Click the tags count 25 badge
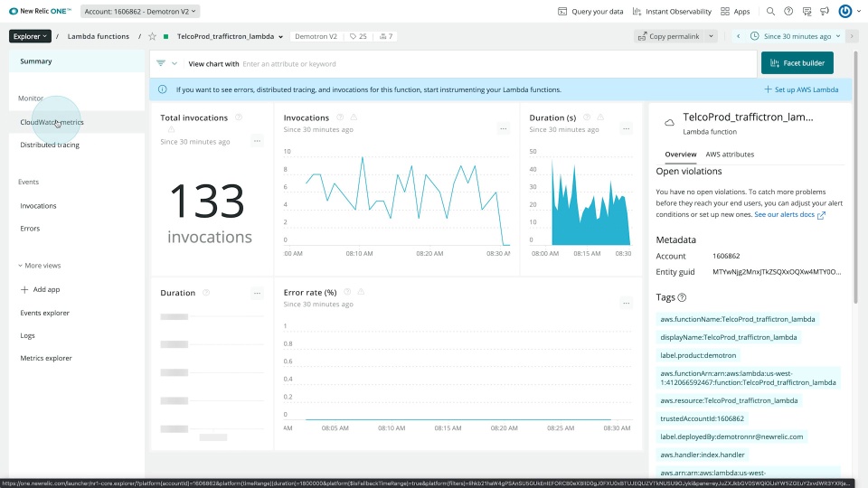This screenshot has height=488, width=868. [x=358, y=36]
